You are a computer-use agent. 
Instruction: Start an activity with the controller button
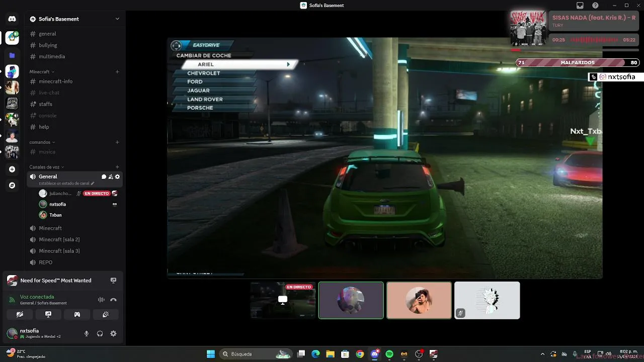pos(77,314)
